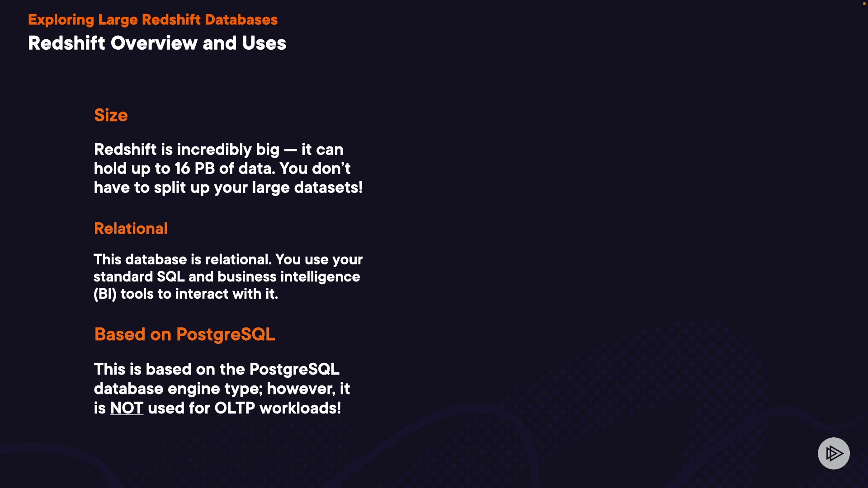Click the Pluralsight play logo icon
Image resolution: width=868 pixels, height=488 pixels.
click(834, 453)
